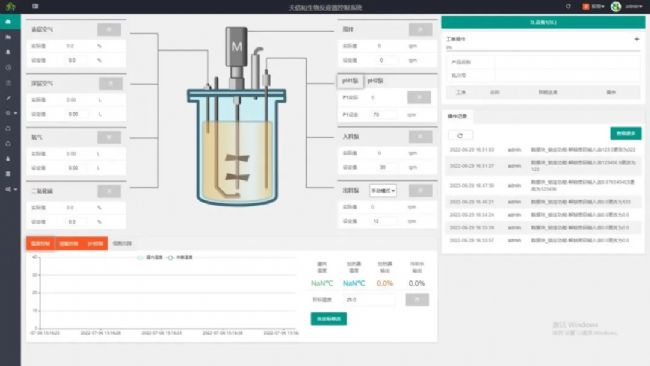Open the admin user dropdown
Viewport: 650px width, 366px height.
point(633,7)
